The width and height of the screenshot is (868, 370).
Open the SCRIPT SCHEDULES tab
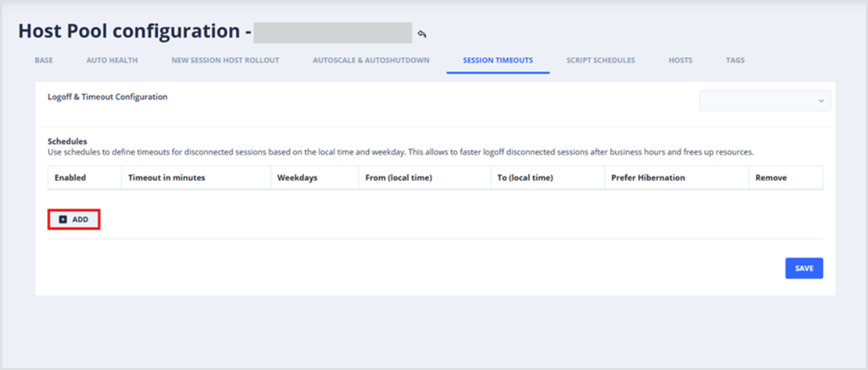click(600, 61)
